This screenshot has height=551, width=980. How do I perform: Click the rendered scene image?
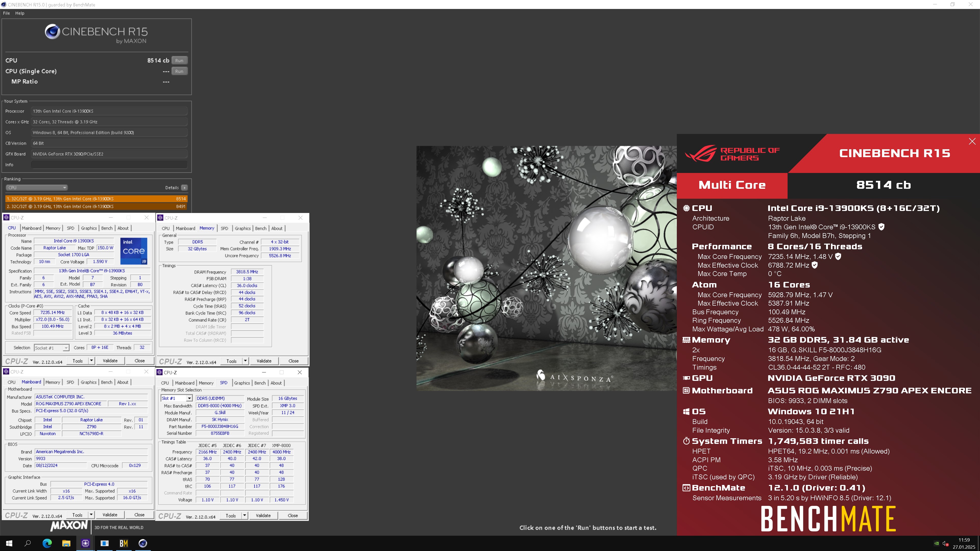point(546,268)
